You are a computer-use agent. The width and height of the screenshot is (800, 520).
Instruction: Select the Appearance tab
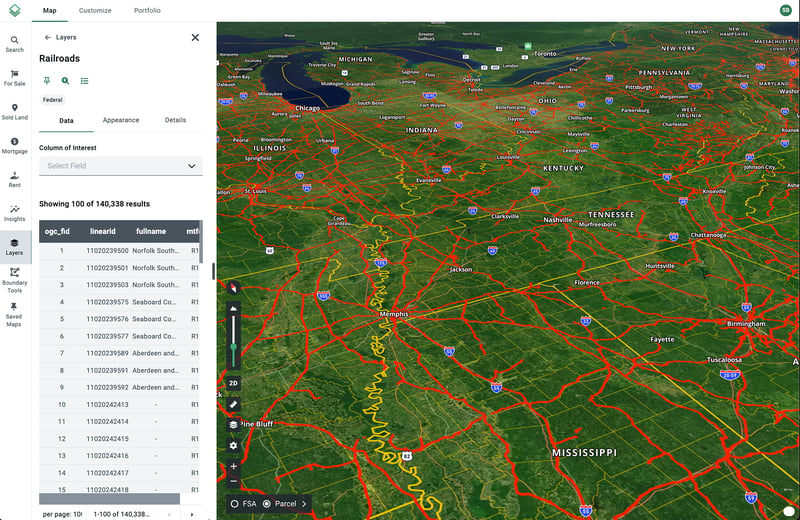click(x=121, y=120)
